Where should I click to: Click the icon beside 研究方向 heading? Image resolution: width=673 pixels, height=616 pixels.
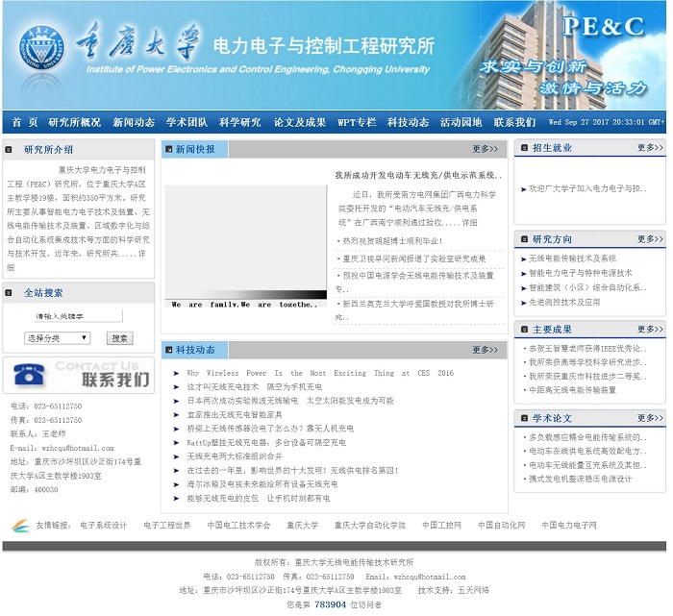pos(524,239)
